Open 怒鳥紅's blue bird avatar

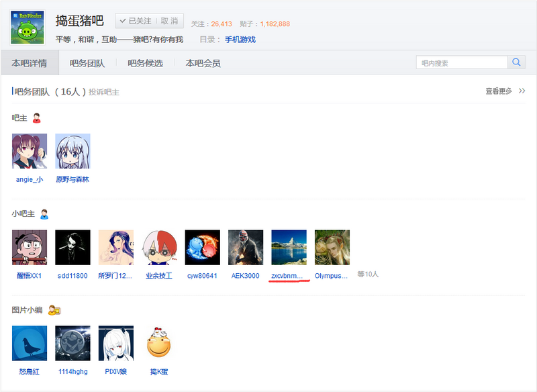point(30,343)
